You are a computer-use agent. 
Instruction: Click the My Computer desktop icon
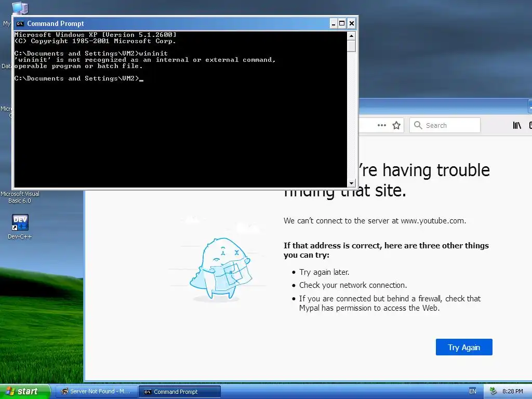pyautogui.click(x=20, y=7)
